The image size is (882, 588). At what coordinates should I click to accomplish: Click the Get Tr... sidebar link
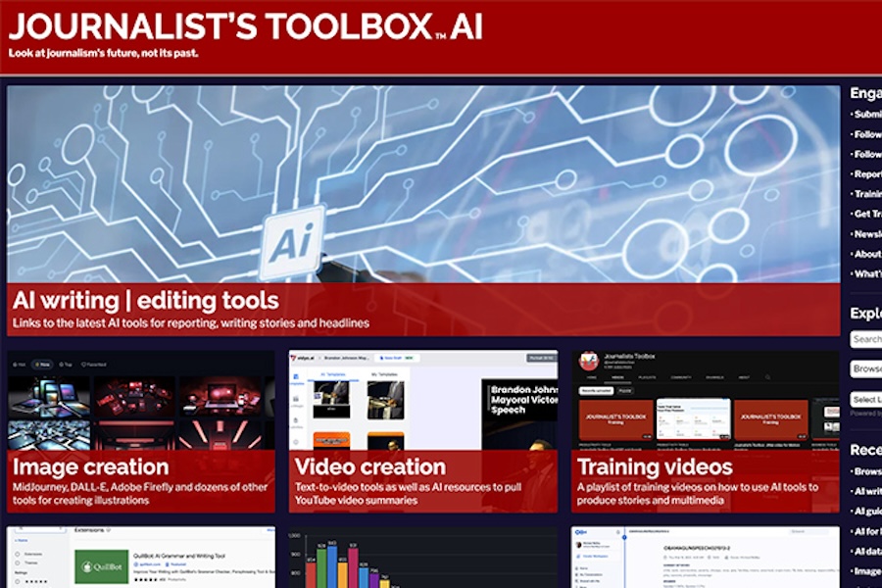pos(867,214)
